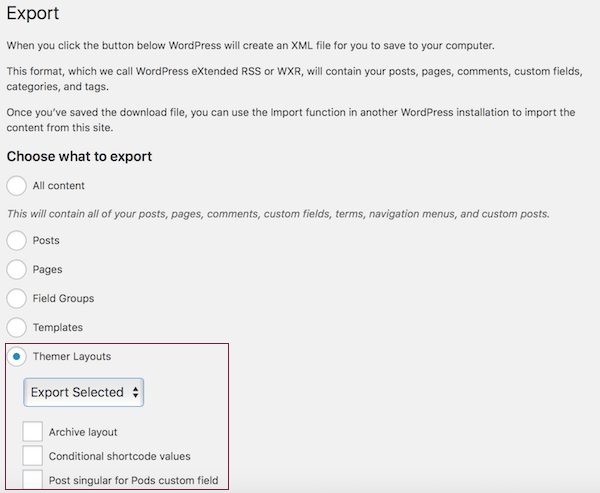Choose the Posts export option
The height and width of the screenshot is (493, 600).
(x=16, y=240)
